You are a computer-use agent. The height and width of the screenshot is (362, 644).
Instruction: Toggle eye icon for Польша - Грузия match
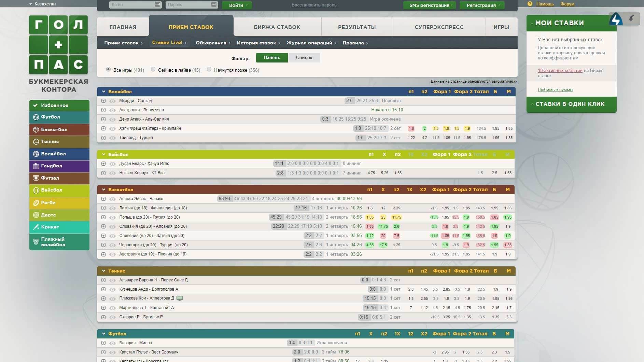click(x=112, y=218)
